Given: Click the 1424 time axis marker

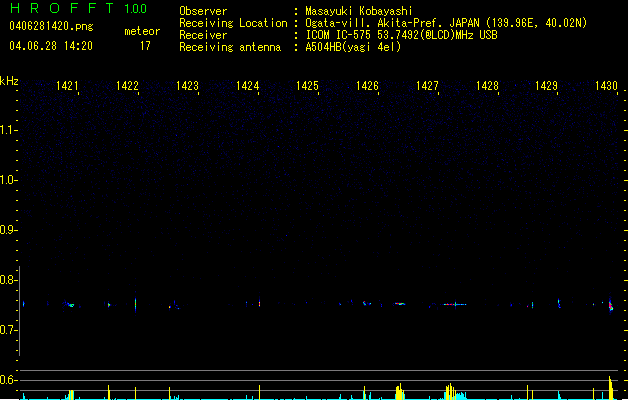Looking at the screenshot, I should point(248,86).
